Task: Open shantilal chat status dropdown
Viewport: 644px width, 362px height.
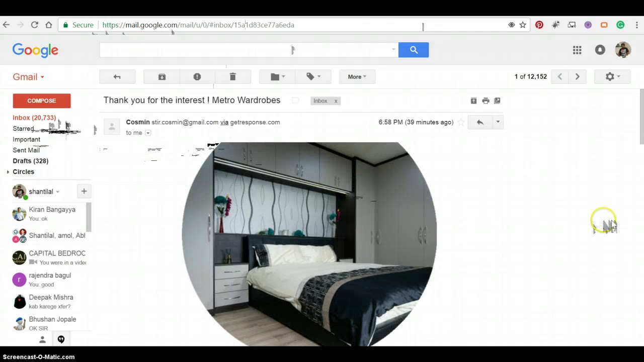Action: (57, 192)
